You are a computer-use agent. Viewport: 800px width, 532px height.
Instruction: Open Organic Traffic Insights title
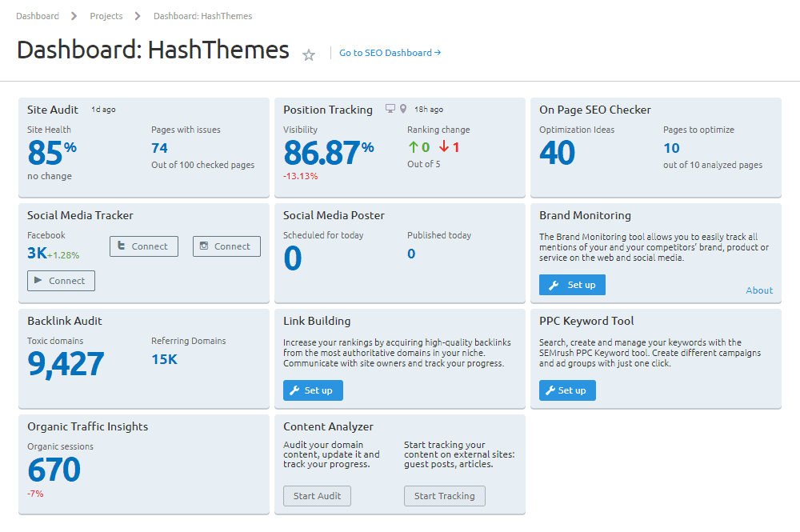pos(88,426)
